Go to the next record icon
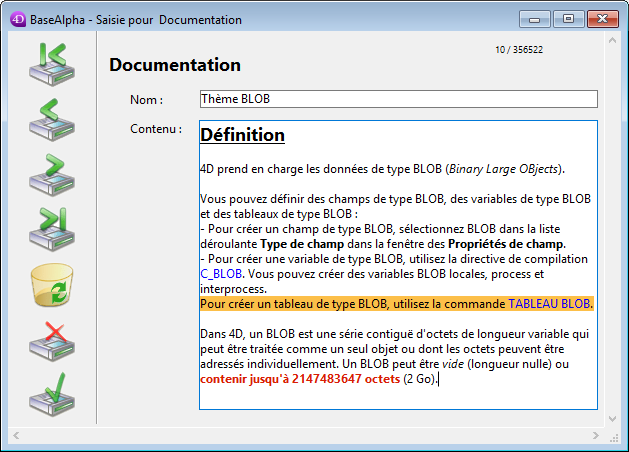 coord(52,174)
